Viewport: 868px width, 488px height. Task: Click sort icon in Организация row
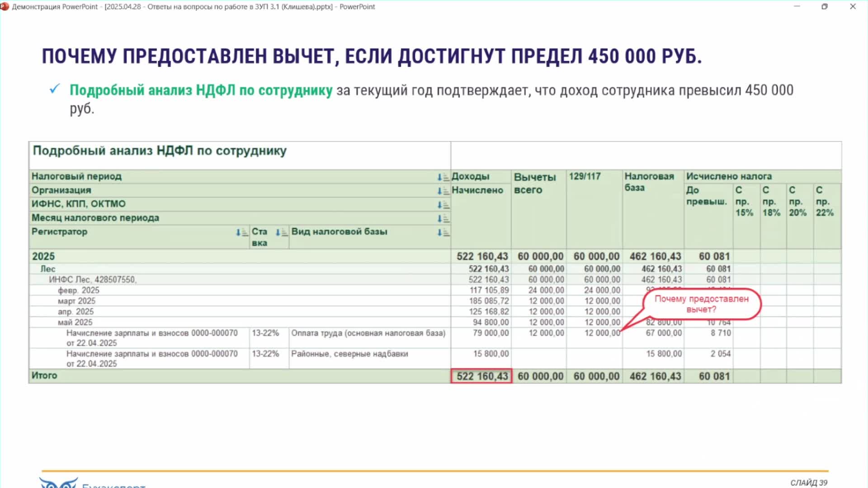[x=443, y=191]
